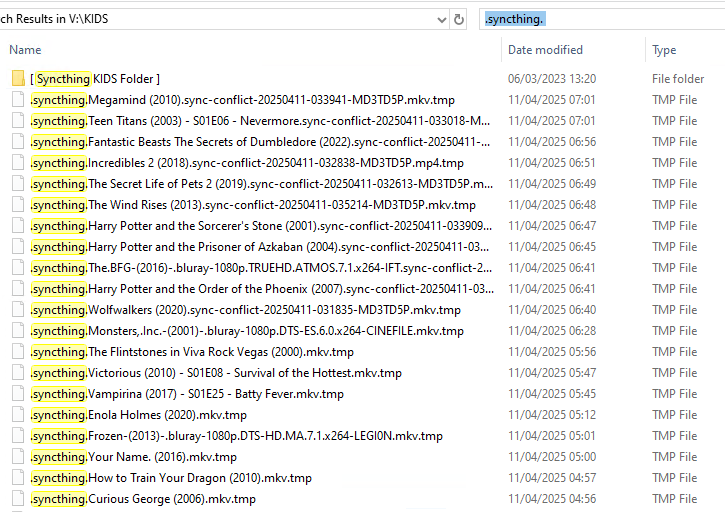Click The Secret Life of Pets 2 filename
This screenshot has height=512, width=725.
[262, 184]
